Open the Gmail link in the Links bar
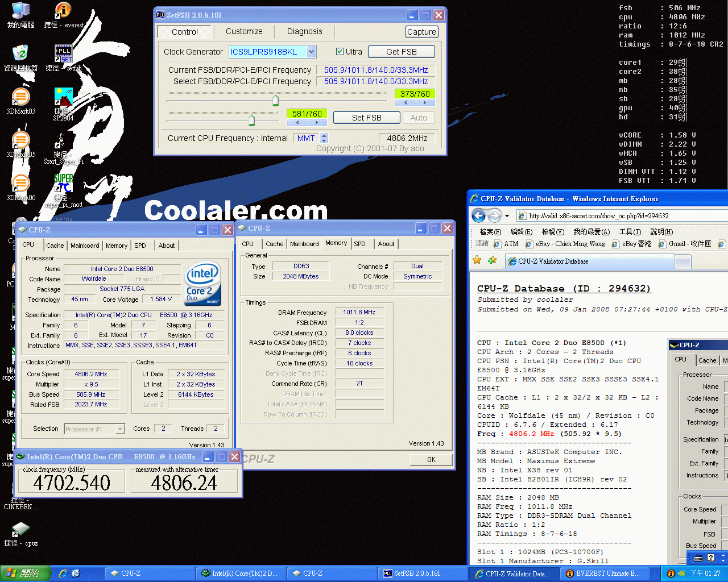Image resolution: width=728 pixels, height=582 pixels. tap(685, 244)
